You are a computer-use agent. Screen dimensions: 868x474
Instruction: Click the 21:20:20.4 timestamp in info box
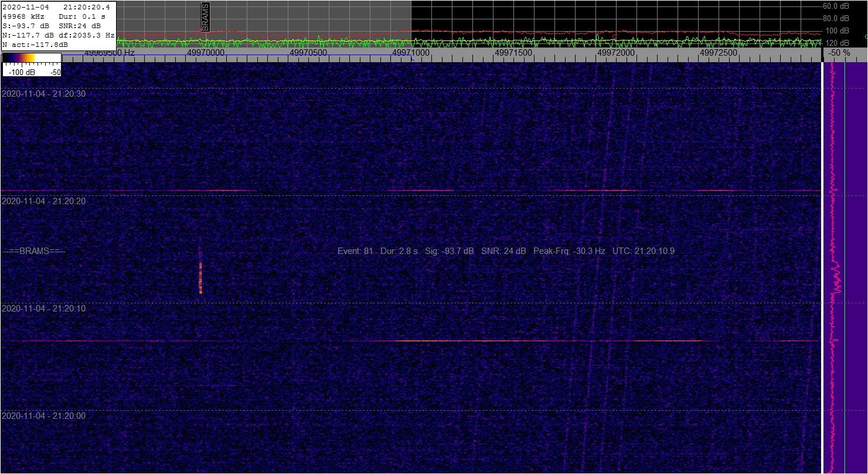(x=87, y=7)
